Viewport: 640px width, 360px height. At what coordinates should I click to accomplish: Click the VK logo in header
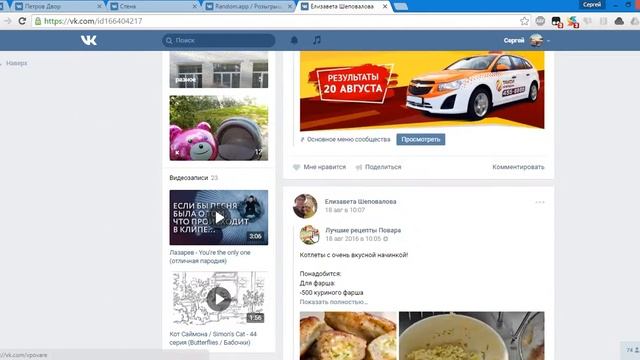[89, 40]
